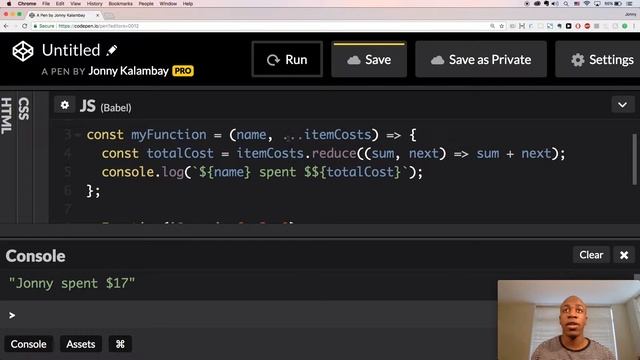Edit pen title via pencil icon
This screenshot has height=360, width=640.
coord(112,50)
